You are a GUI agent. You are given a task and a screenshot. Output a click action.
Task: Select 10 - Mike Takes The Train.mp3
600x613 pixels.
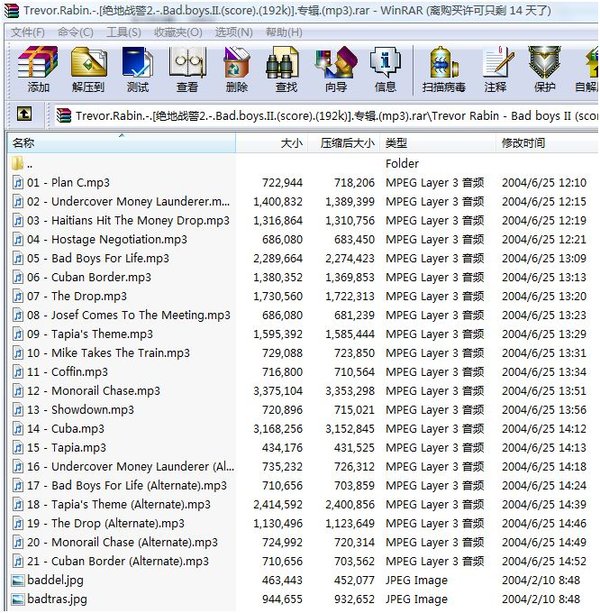click(x=108, y=353)
